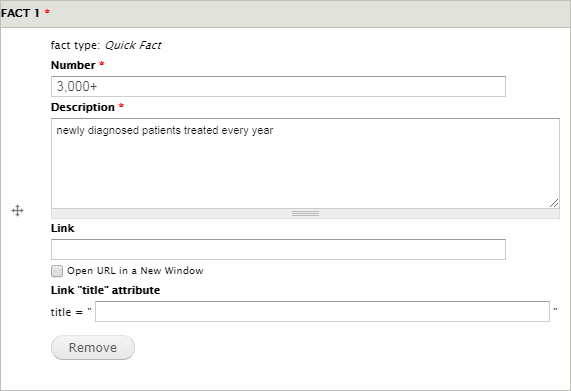Click the red asterisk beside Description
Viewport: 571px width, 391px height.
pos(121,106)
